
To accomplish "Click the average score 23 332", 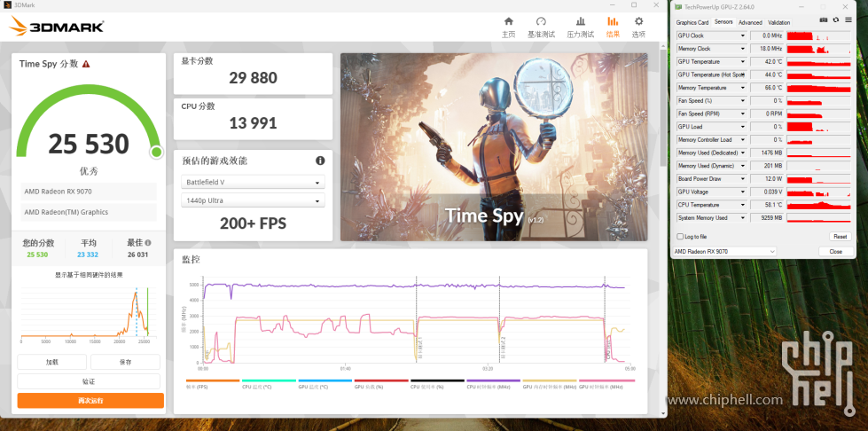I will pos(89,255).
